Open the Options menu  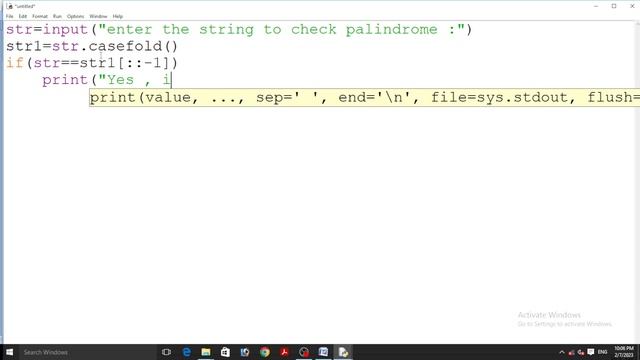coord(76,16)
